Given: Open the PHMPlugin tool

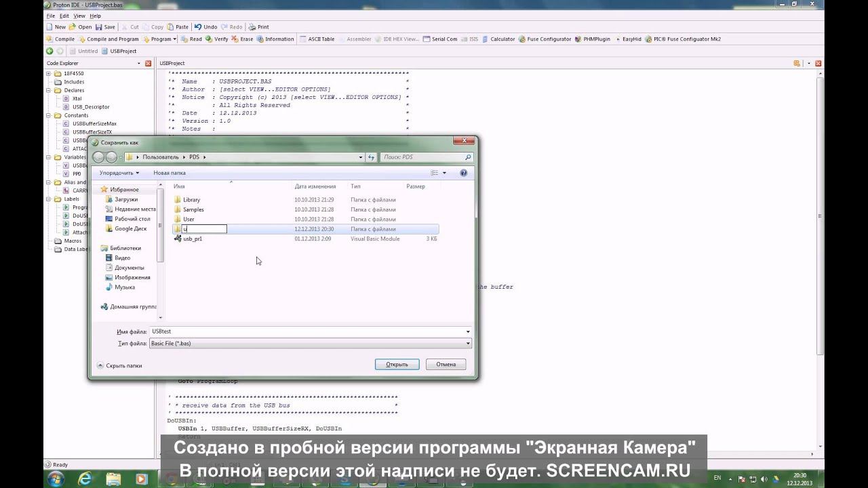Looking at the screenshot, I should [x=592, y=39].
